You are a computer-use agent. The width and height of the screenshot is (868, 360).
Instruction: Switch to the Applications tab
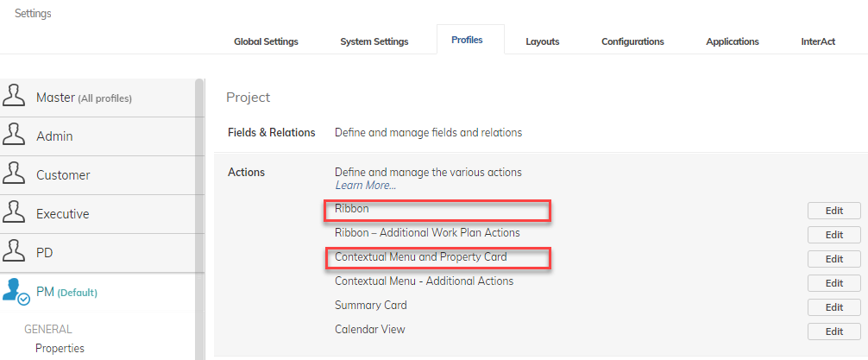732,41
